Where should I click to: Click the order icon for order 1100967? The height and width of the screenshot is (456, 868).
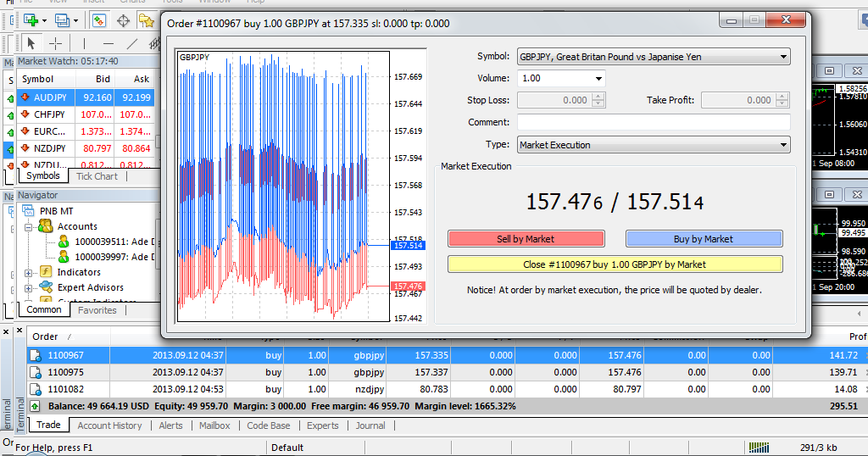[36, 355]
